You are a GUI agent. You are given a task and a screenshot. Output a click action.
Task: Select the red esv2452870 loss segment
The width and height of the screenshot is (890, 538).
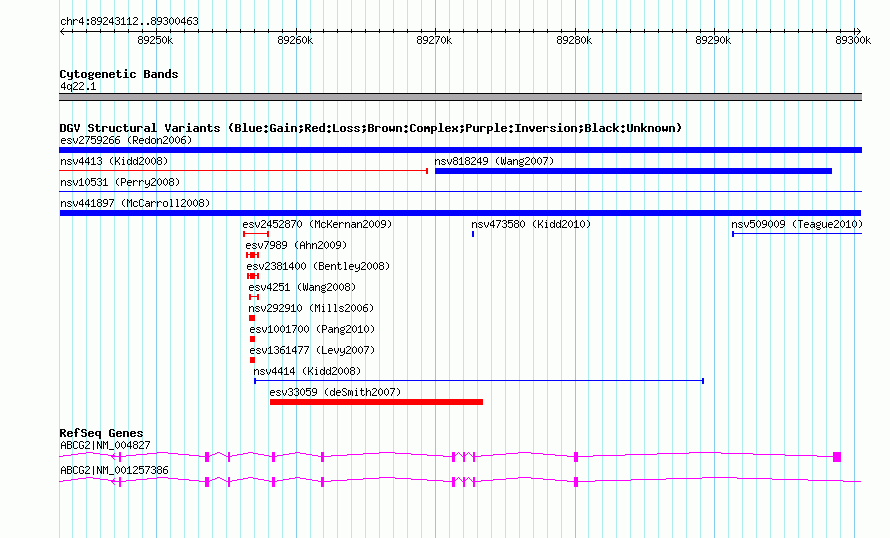click(x=256, y=234)
